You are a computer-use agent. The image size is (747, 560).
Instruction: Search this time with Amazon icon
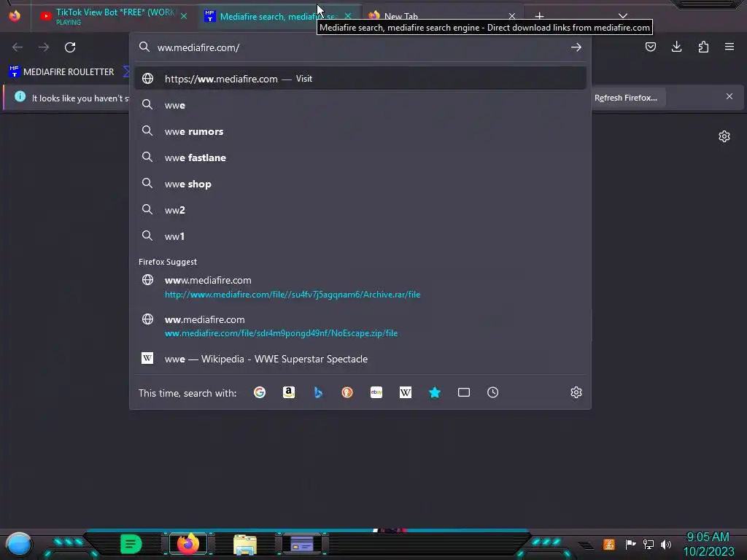coord(289,392)
